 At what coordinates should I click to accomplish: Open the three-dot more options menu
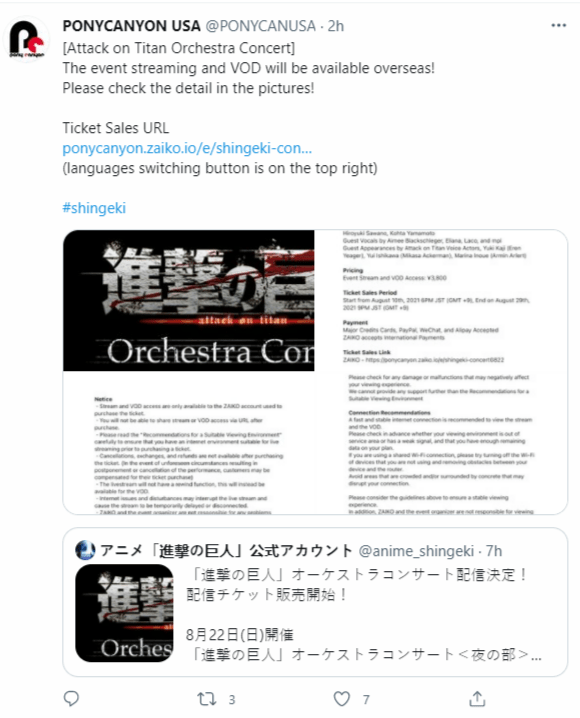coord(558,25)
